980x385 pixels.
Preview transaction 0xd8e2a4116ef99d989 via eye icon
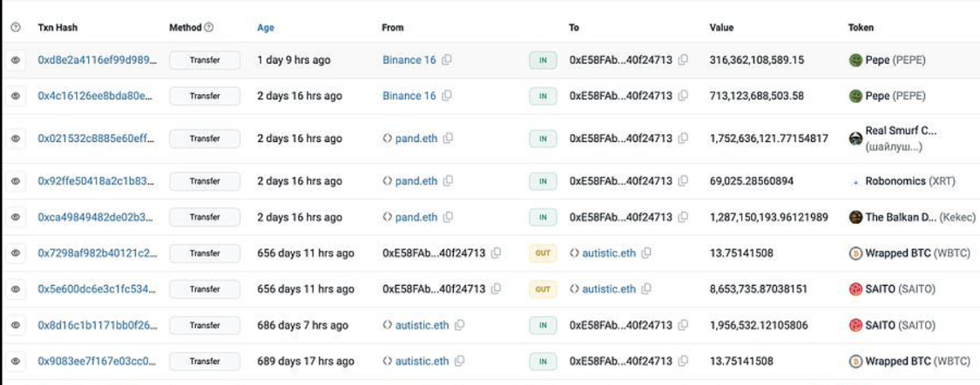click(x=16, y=60)
